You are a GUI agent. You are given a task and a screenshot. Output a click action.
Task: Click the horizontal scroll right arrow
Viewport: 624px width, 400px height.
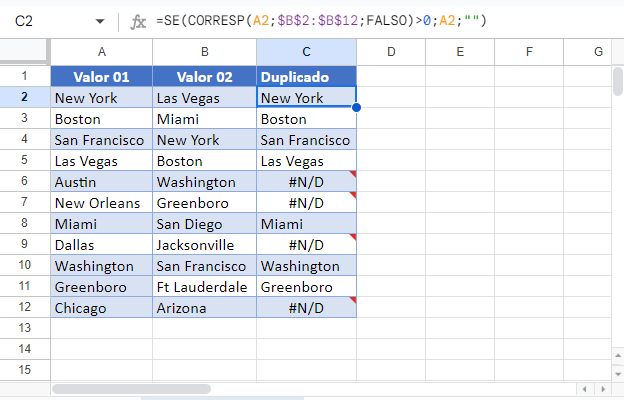pyautogui.click(x=603, y=389)
